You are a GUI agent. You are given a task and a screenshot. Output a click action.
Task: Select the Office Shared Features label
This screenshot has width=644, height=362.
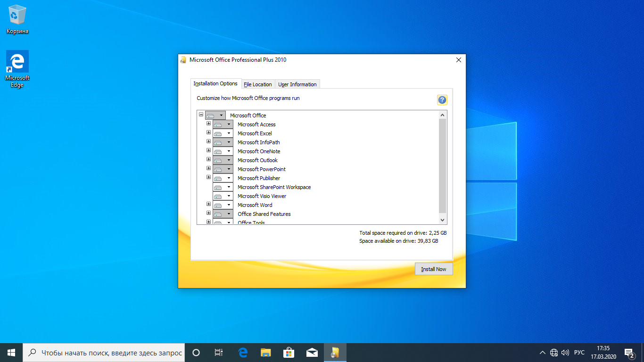(x=264, y=214)
